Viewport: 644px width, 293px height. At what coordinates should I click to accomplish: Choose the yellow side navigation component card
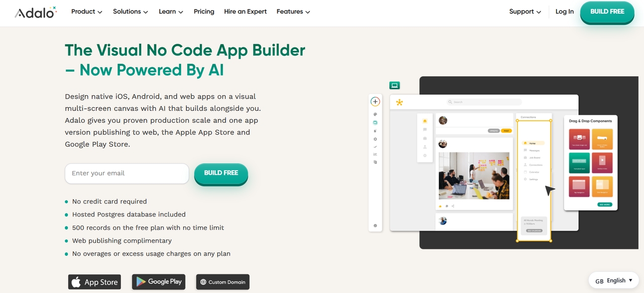pos(602,186)
